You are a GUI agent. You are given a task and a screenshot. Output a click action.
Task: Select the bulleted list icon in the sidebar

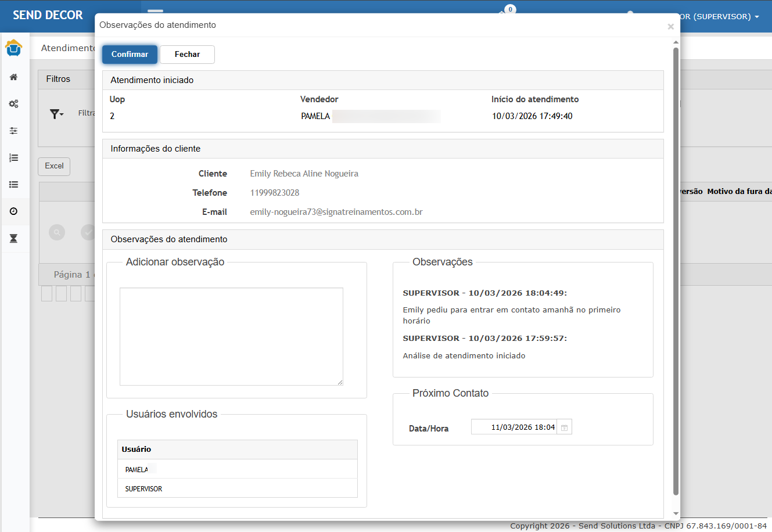point(14,185)
